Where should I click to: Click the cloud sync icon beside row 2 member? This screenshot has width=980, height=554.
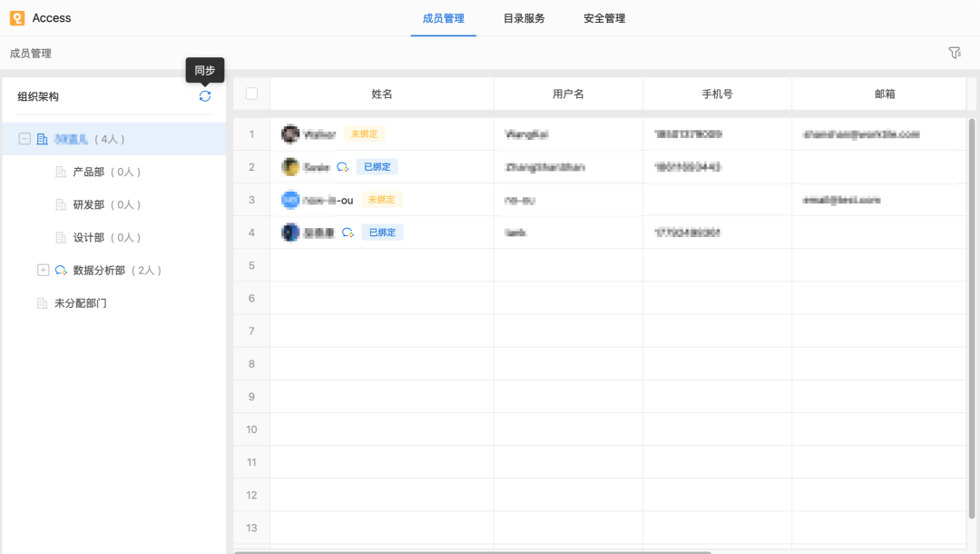pyautogui.click(x=340, y=166)
